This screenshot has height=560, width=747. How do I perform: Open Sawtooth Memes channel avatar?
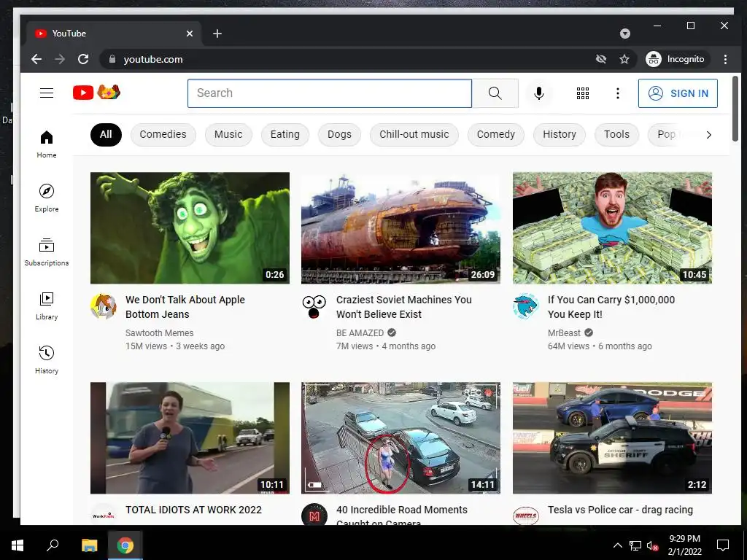pos(104,306)
